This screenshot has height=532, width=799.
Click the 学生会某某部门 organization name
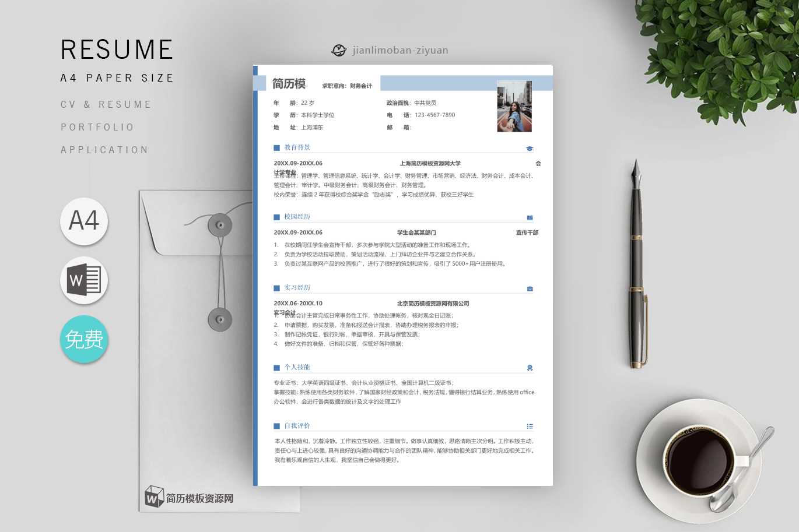(416, 232)
